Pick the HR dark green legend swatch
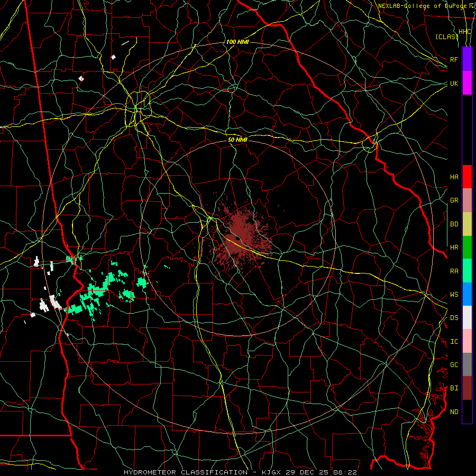 [467, 248]
